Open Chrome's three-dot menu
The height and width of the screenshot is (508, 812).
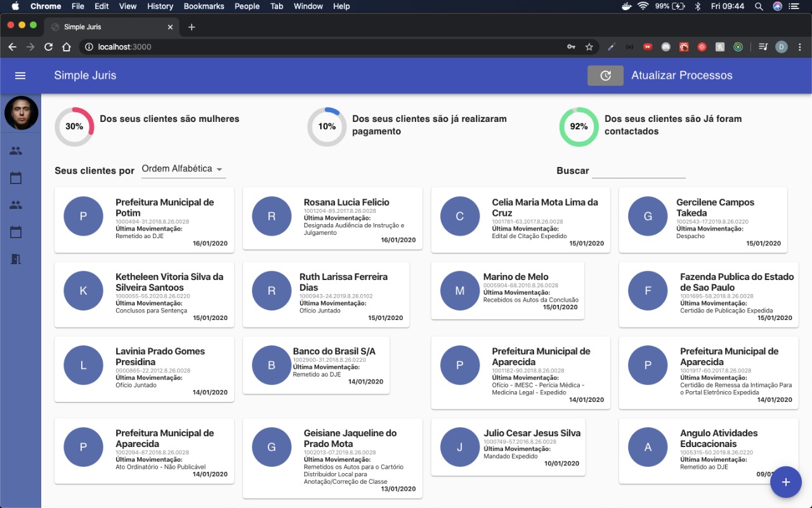(x=799, y=47)
